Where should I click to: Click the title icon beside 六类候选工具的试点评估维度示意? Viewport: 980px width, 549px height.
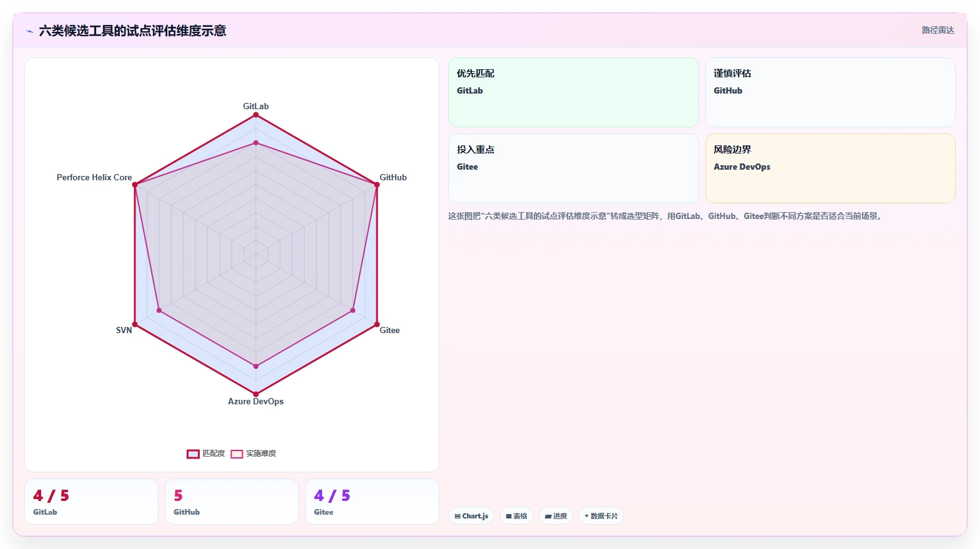29,31
